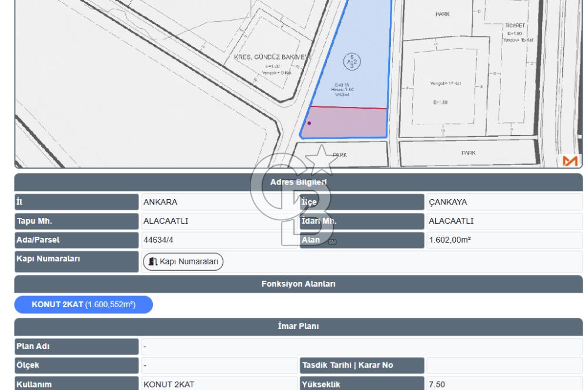Click the Fonksiyon Alanları section header
Viewport: 588px width, 390px height.
click(x=298, y=284)
